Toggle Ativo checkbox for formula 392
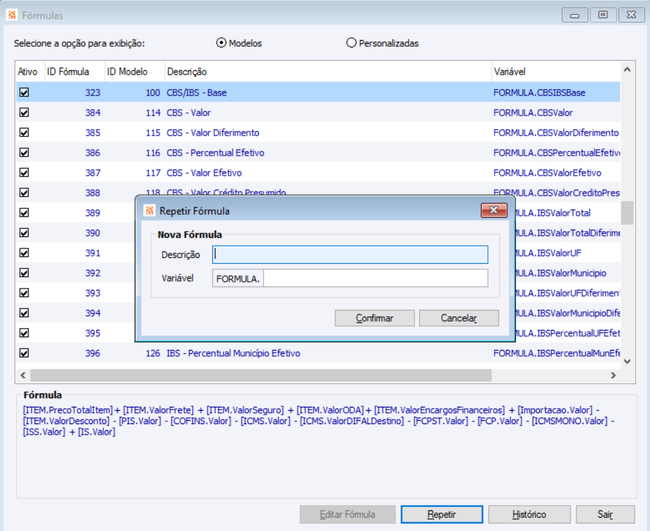Viewport: 650px width, 531px height. pos(24,273)
